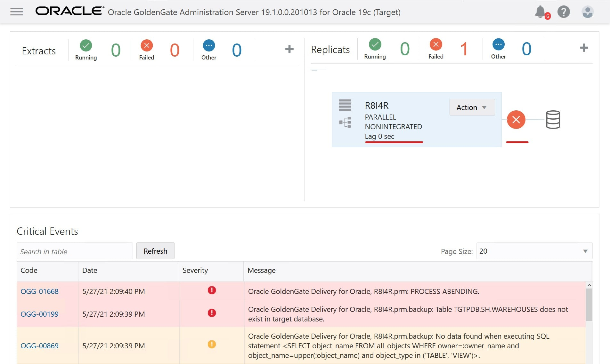Viewport: 610px width, 364px height.
Task: Click the Extracts section title
Action: coord(39,51)
